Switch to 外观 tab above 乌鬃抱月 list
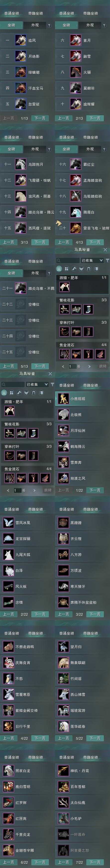110x868 pixels. (x=35, y=149)
